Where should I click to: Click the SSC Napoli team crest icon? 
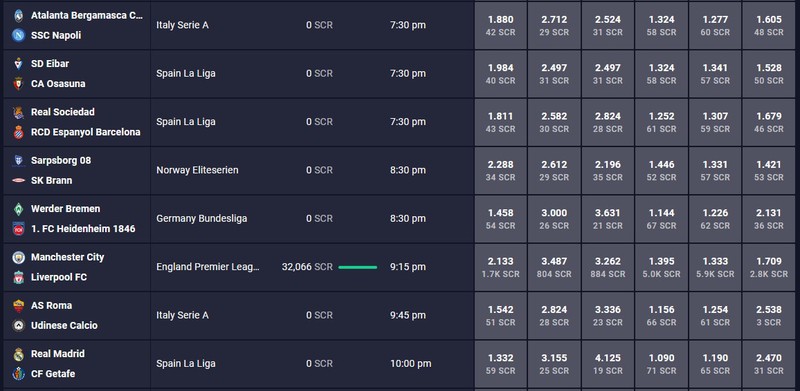(x=19, y=35)
